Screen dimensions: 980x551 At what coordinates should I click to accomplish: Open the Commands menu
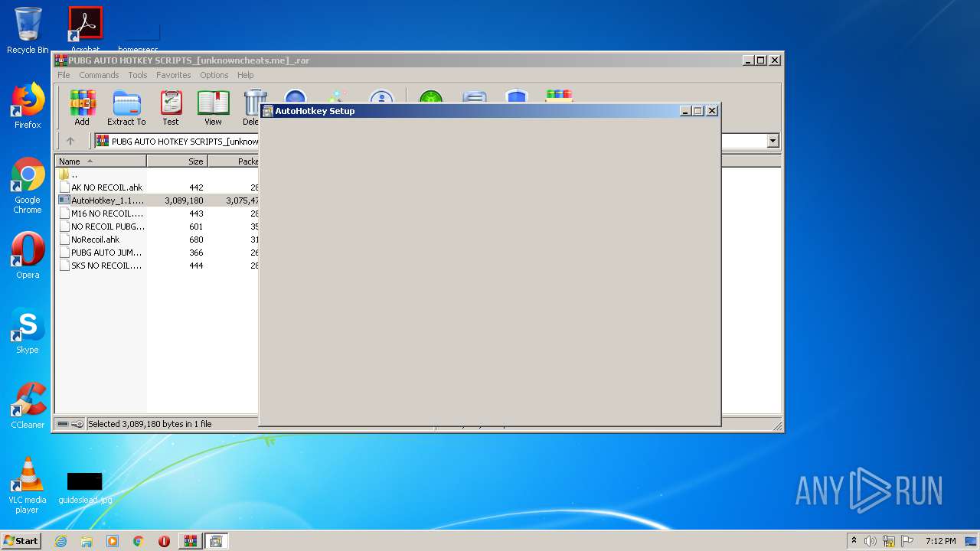(x=99, y=75)
